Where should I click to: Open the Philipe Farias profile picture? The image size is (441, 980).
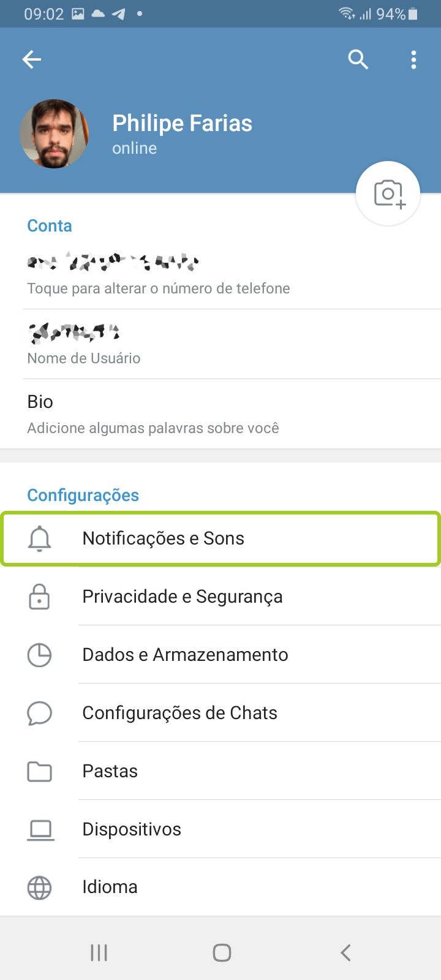54,134
